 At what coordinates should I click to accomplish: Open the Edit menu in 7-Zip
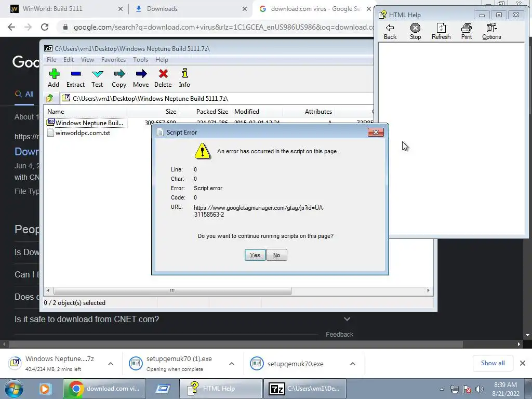tap(69, 60)
